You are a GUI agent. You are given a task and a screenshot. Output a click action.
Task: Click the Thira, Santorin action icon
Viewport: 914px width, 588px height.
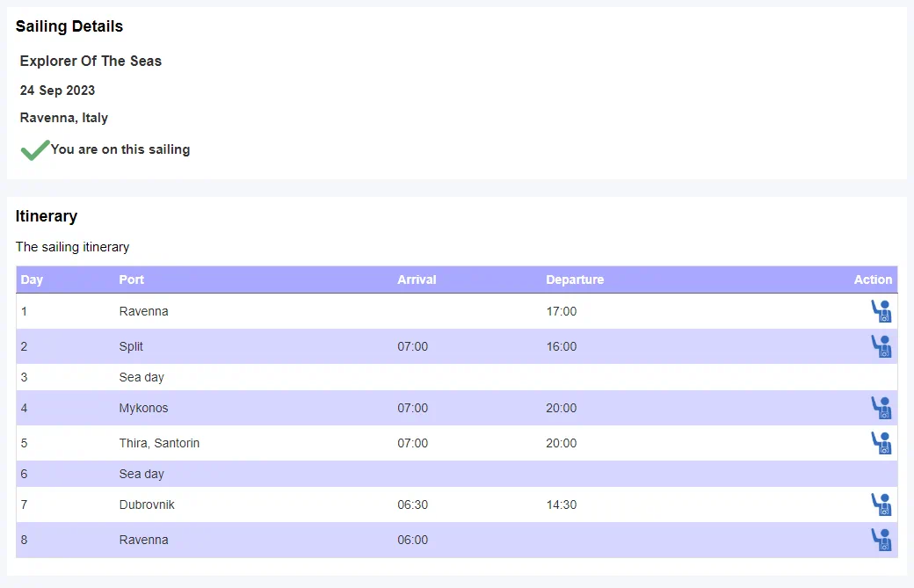pos(881,443)
